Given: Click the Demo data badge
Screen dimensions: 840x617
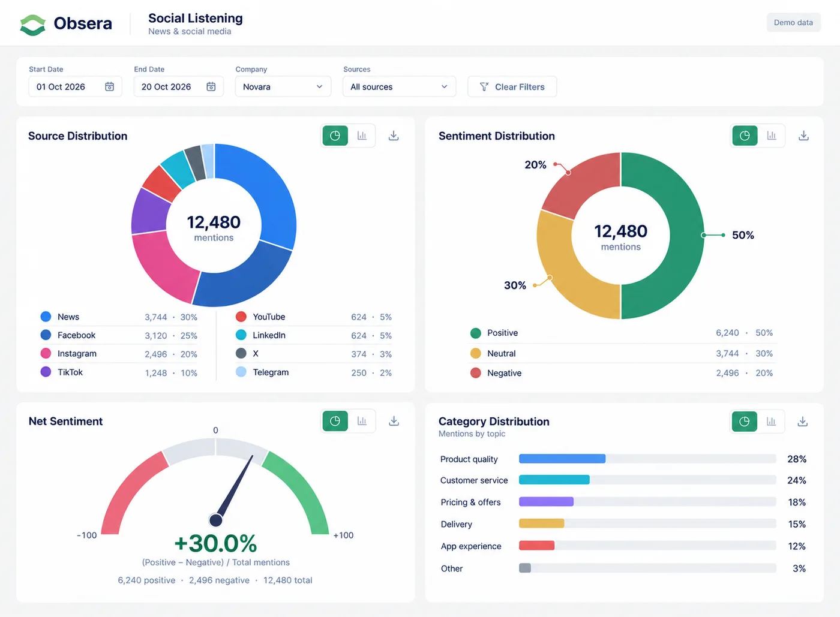Looking at the screenshot, I should click(x=793, y=23).
